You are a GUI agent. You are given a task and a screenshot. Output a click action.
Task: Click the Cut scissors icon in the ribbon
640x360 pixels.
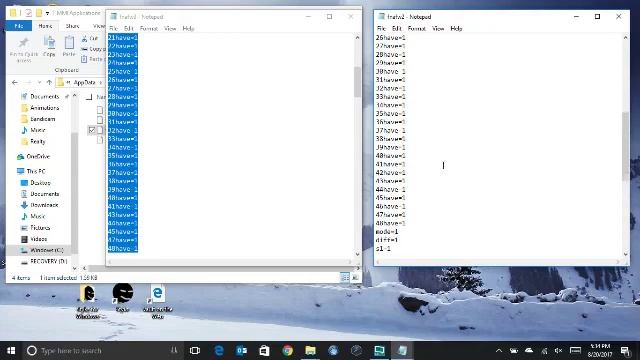pyautogui.click(x=84, y=38)
